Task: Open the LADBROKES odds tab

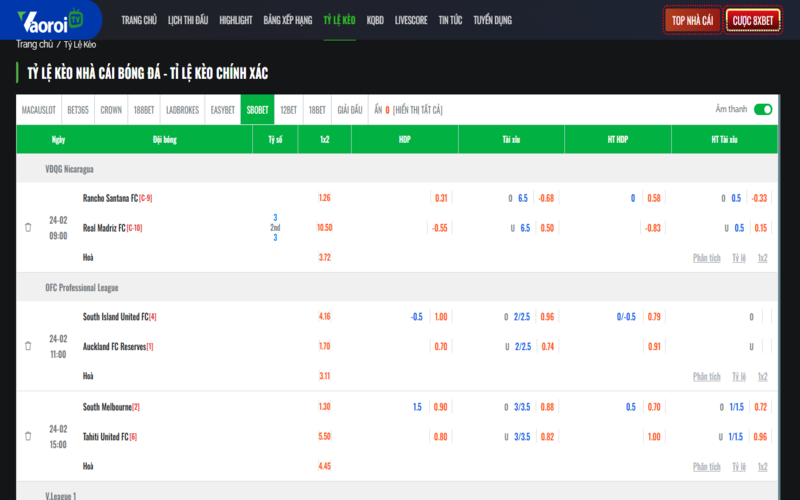Action: 182,110
